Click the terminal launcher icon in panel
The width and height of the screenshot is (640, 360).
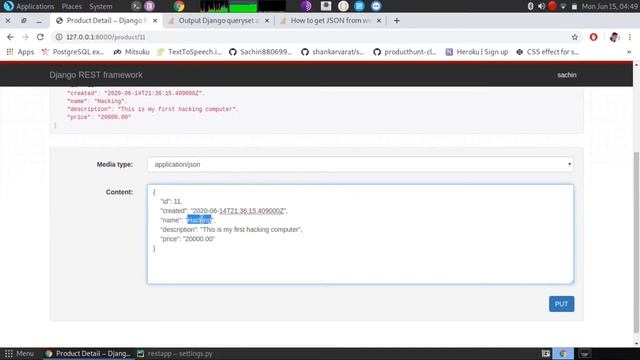coord(136,6)
